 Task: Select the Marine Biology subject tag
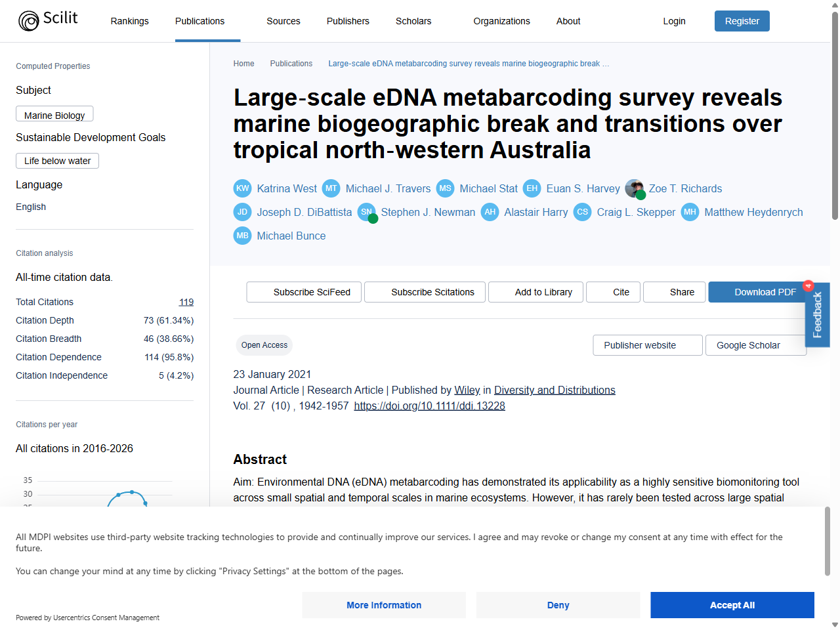(x=54, y=115)
